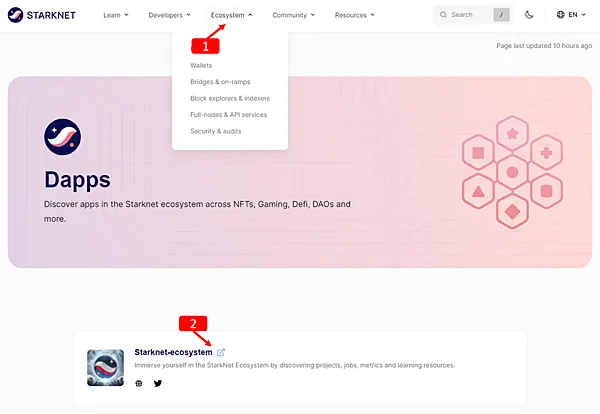Open the Starknet-ecosystem link

(x=173, y=352)
